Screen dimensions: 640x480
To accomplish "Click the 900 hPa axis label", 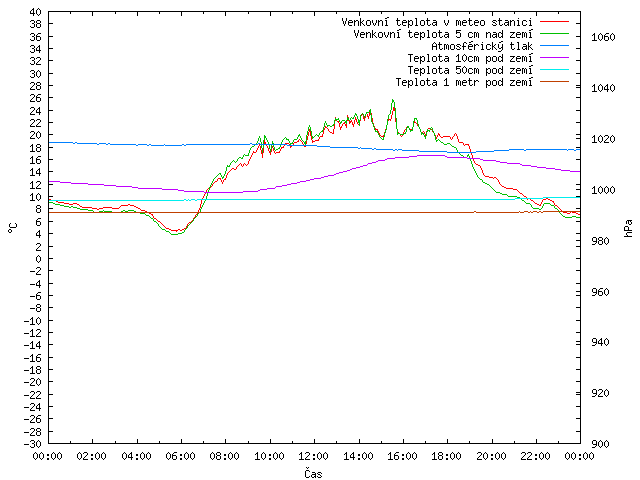I will (600, 444).
